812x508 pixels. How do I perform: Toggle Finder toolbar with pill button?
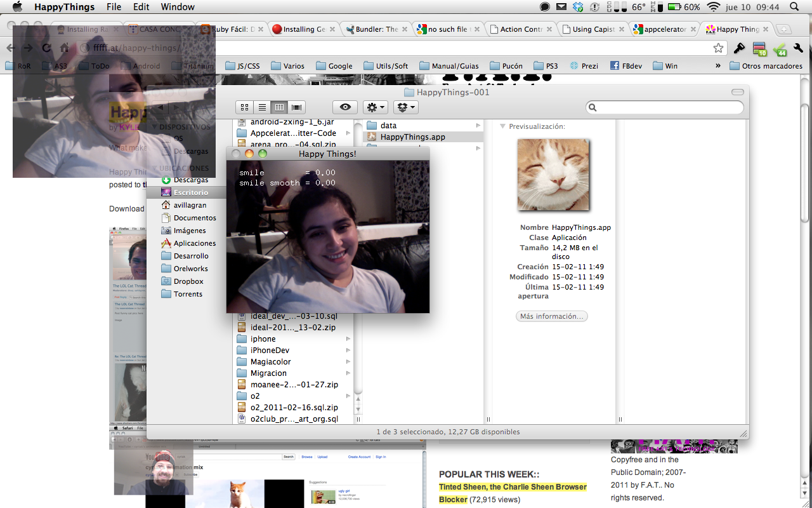pos(737,92)
